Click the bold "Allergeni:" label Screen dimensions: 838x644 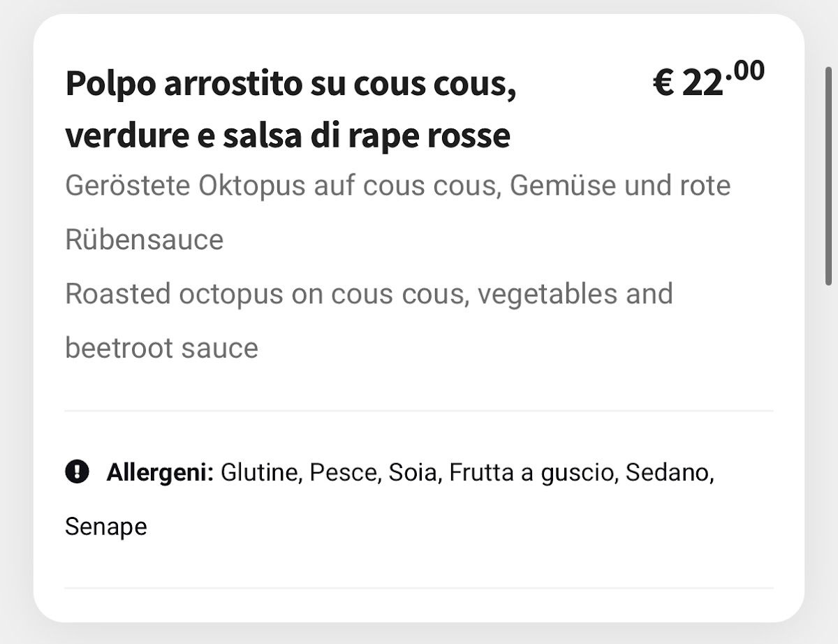(160, 473)
